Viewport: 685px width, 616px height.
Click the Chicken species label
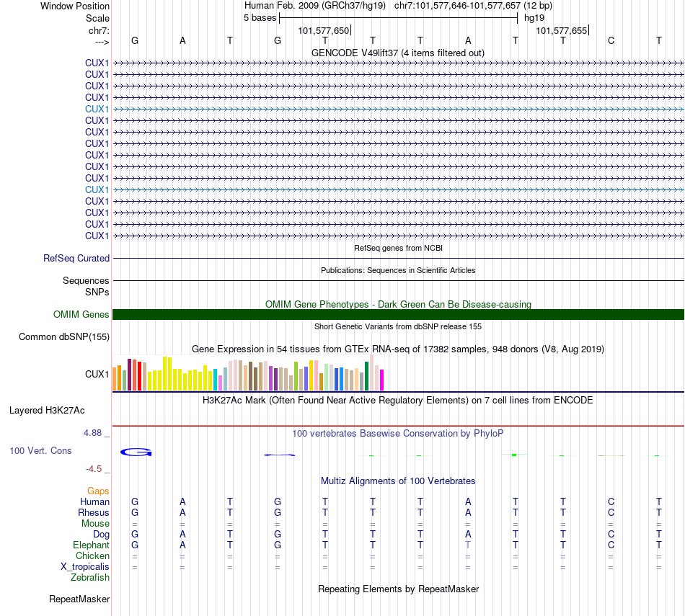92,555
